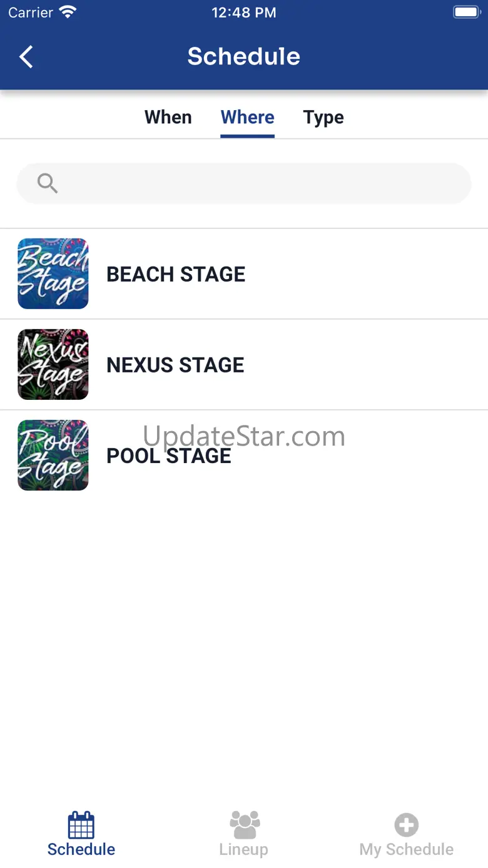Open the Beach Stage thumbnail image
The image size is (488, 868).
click(x=53, y=273)
